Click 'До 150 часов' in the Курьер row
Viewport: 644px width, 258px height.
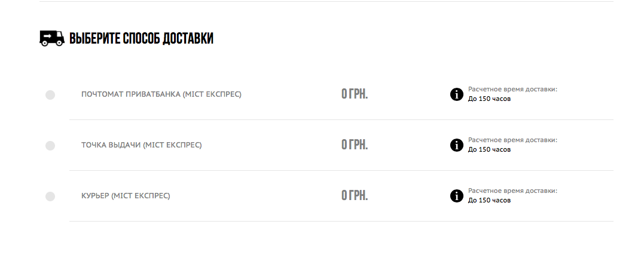[489, 200]
